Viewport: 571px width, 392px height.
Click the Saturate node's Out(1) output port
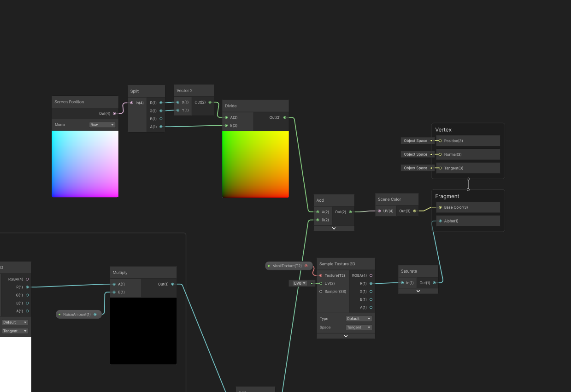434,283
